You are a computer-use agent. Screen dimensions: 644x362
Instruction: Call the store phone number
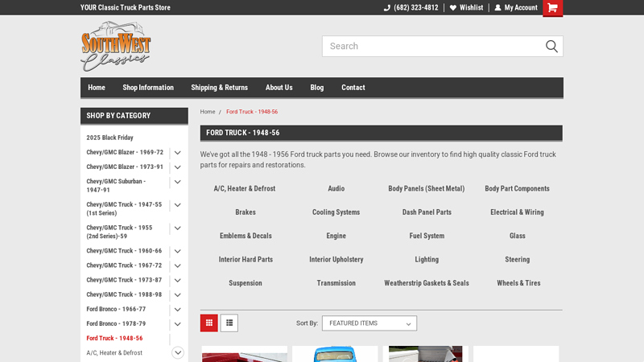click(x=411, y=8)
